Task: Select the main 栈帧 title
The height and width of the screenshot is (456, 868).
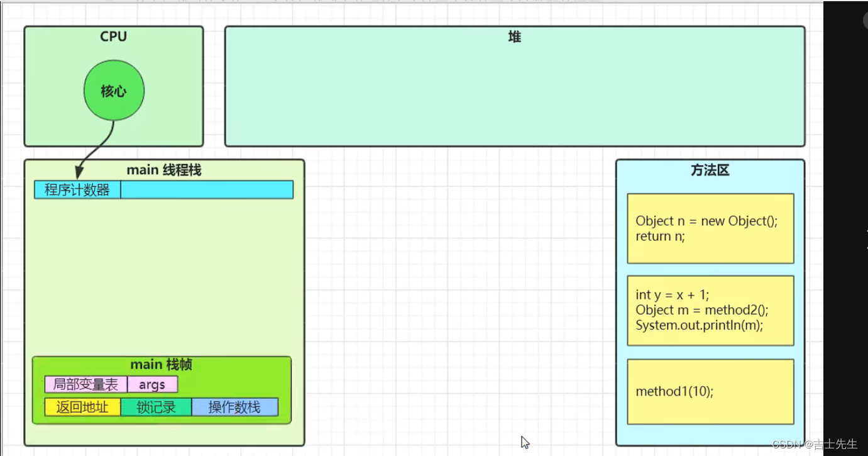Action: coord(162,365)
